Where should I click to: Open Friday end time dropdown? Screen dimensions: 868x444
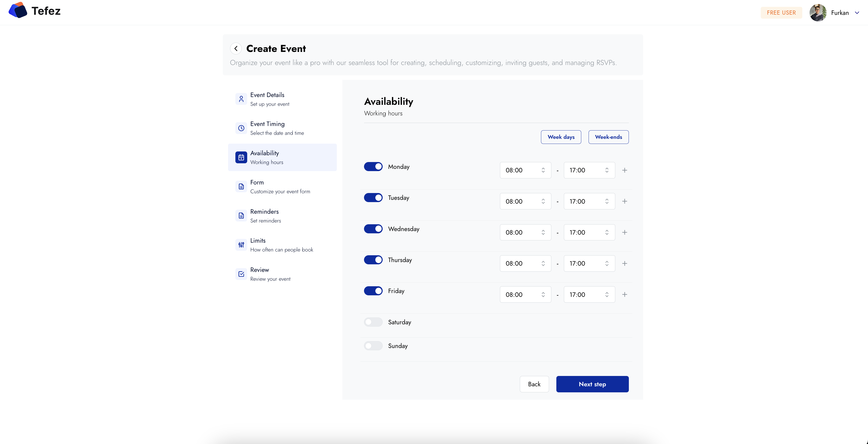589,295
